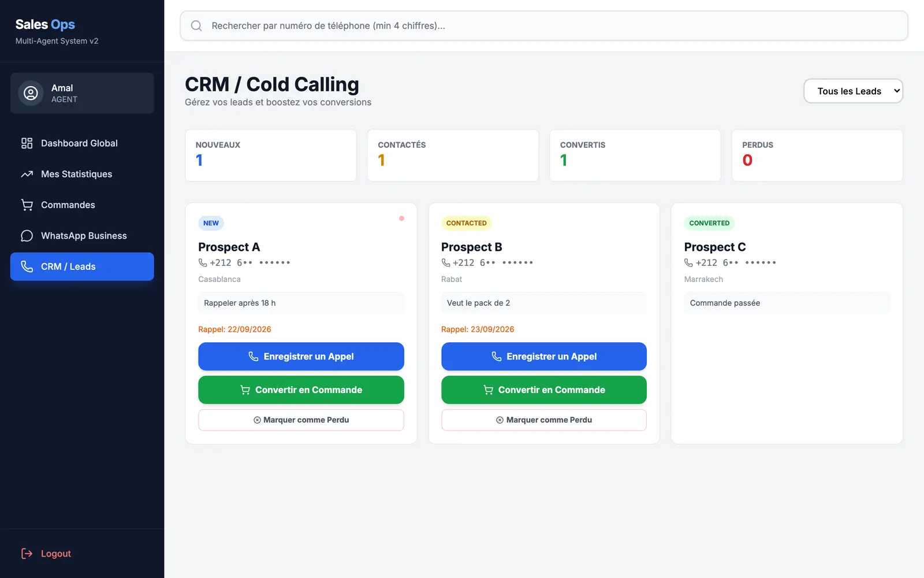Click Enregistrer un Appel for Prospect A
The width and height of the screenshot is (924, 578).
(x=301, y=357)
